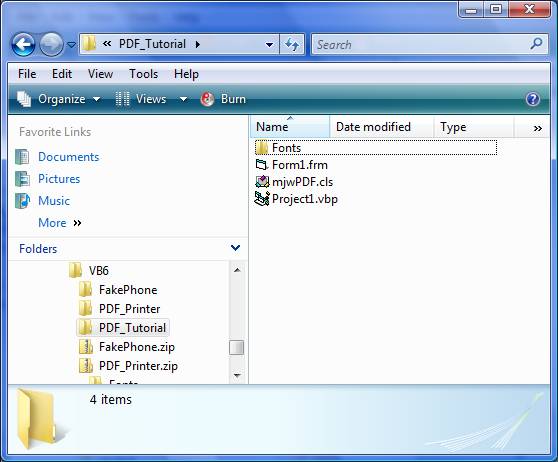Screen dimensions: 558x462
Task: Sort by the Type column header
Action: click(474, 127)
